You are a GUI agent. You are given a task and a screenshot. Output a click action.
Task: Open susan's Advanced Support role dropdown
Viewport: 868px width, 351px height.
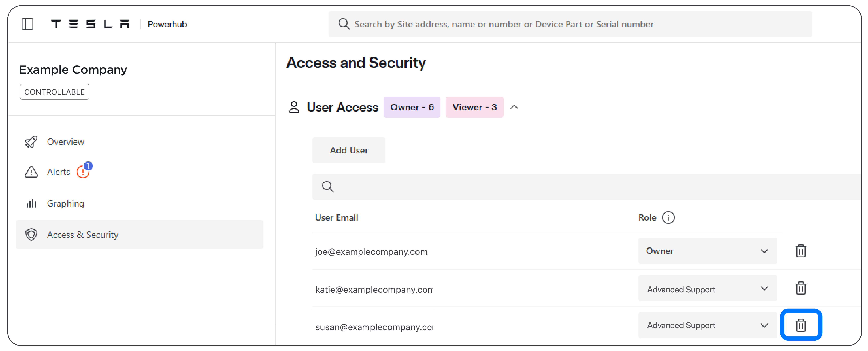point(708,325)
